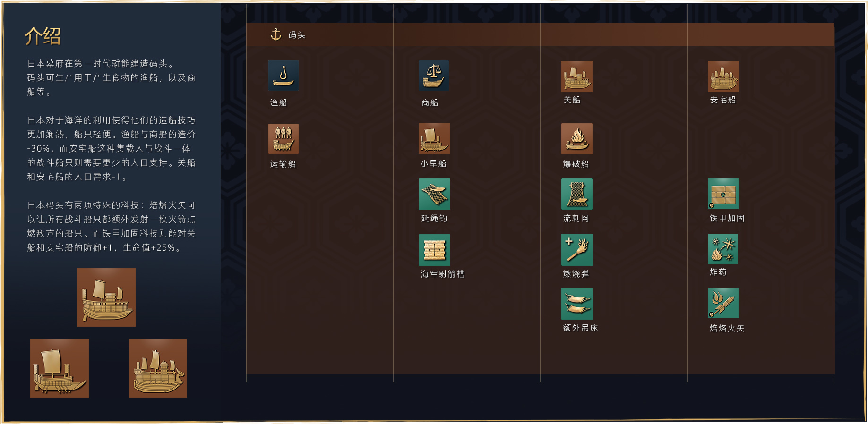Screen dimensions: 868x424
Task: Select the 商船 merchant ship icon
Action: pos(433,76)
